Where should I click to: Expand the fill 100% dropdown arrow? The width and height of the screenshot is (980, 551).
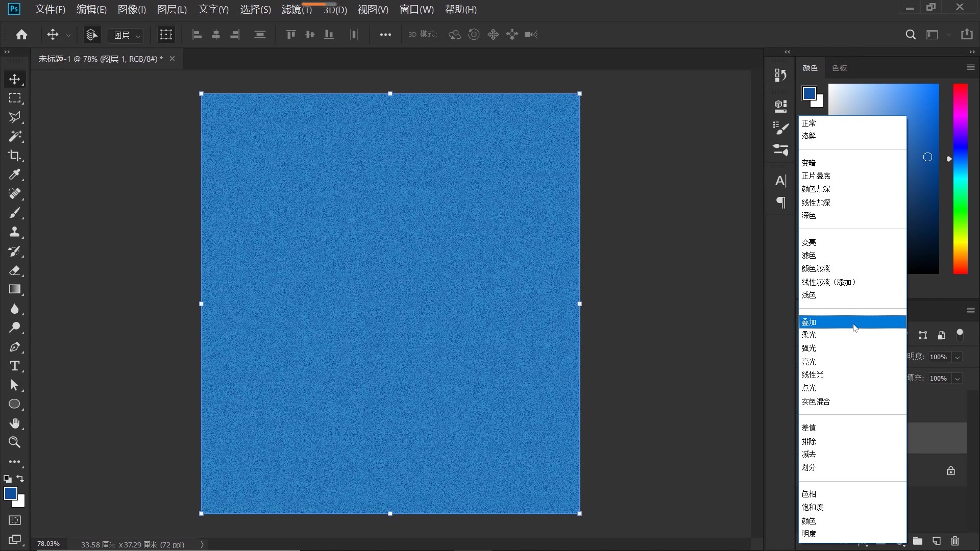click(x=958, y=379)
